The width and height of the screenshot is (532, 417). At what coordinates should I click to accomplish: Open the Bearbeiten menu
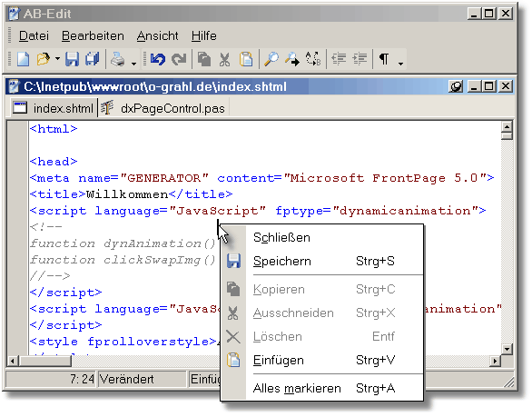click(93, 35)
